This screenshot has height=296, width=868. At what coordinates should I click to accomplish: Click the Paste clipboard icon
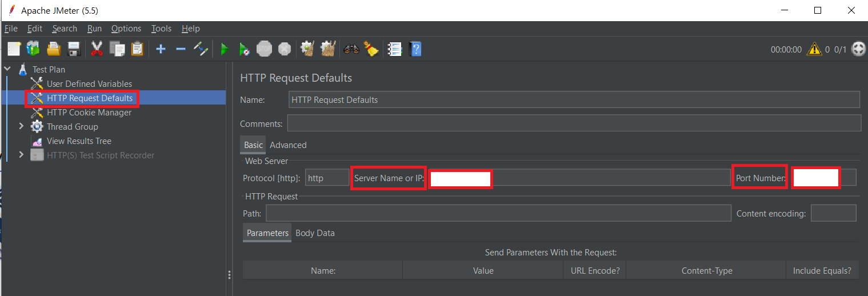click(137, 49)
